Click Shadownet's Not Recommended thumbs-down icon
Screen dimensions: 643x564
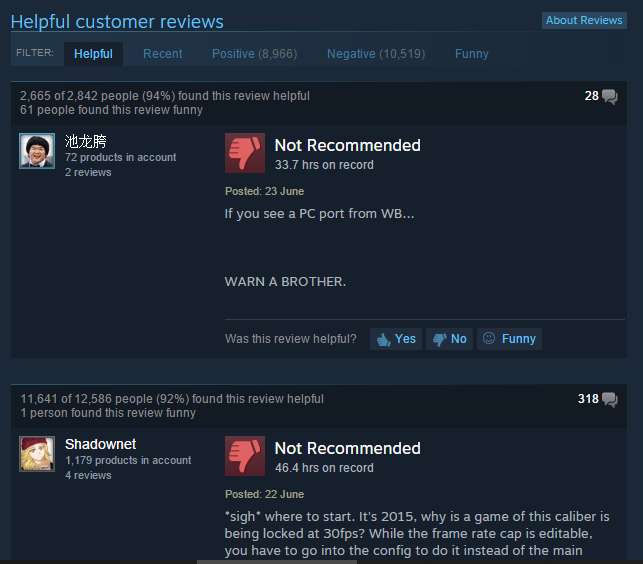coord(245,456)
